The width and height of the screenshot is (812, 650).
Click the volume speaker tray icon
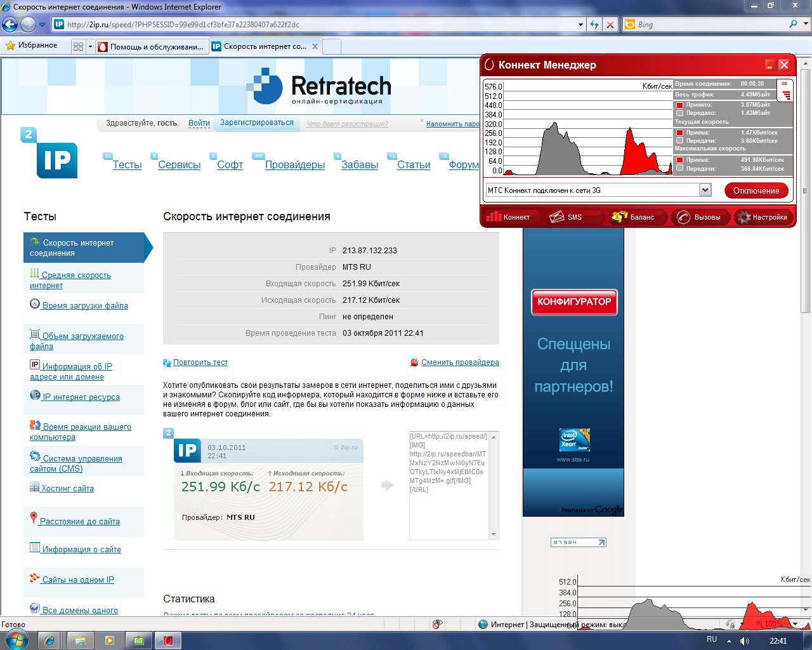(745, 641)
